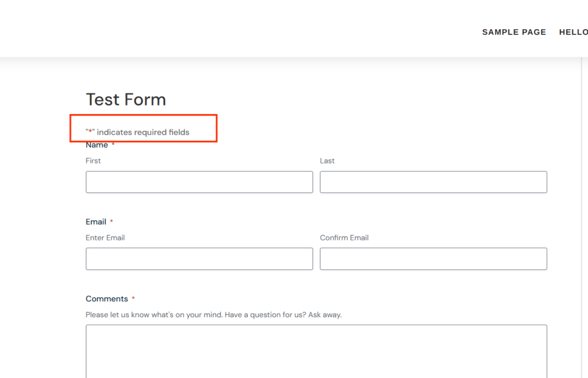This screenshot has width=588, height=378.
Task: Focus the Enter Email input box
Action: point(199,259)
